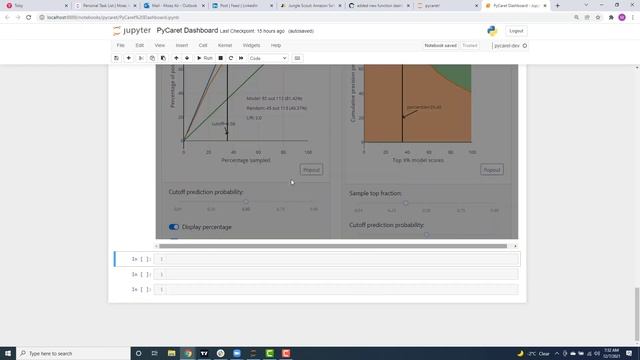This screenshot has height=360, width=640.
Task: Click the Logout button
Action: (516, 31)
